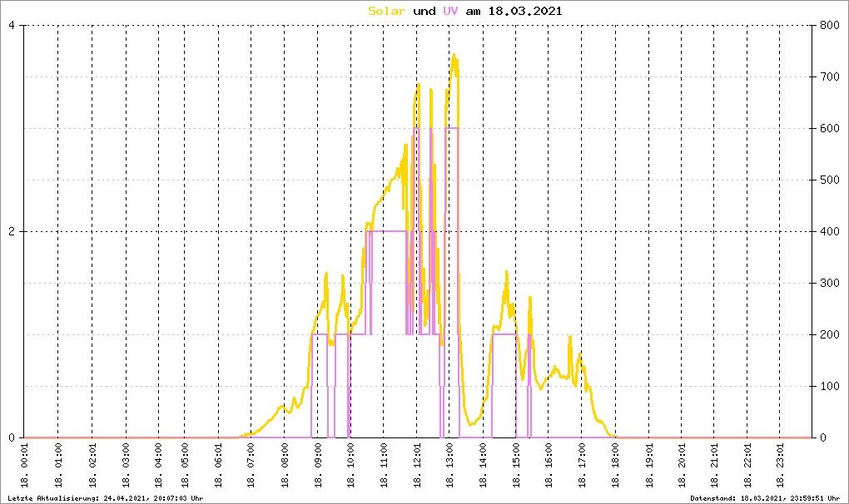Click the time label '18. 13:00'

[450, 466]
